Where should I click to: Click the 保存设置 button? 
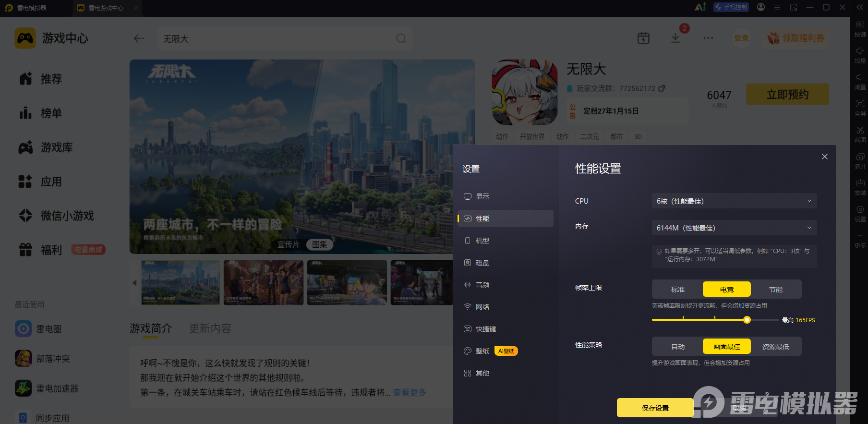[x=655, y=408]
